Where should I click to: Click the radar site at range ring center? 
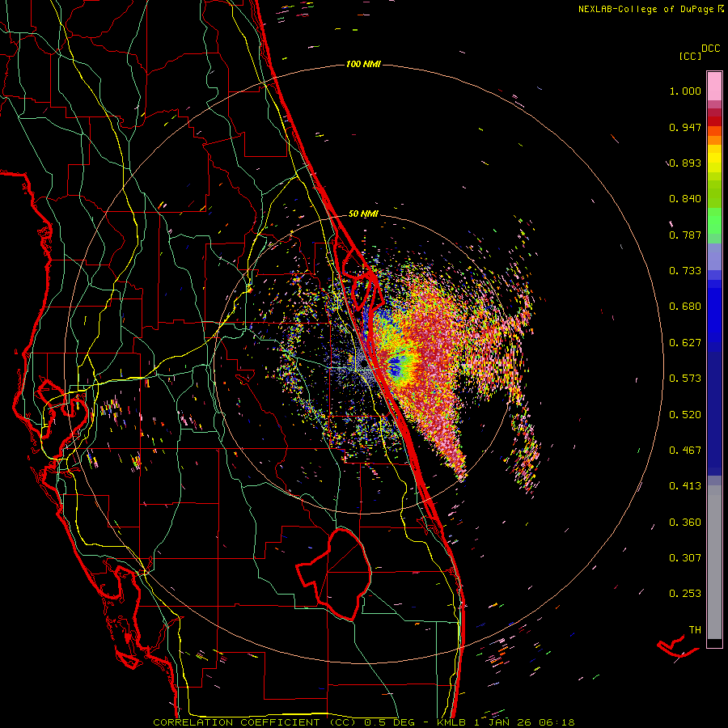pos(363,366)
